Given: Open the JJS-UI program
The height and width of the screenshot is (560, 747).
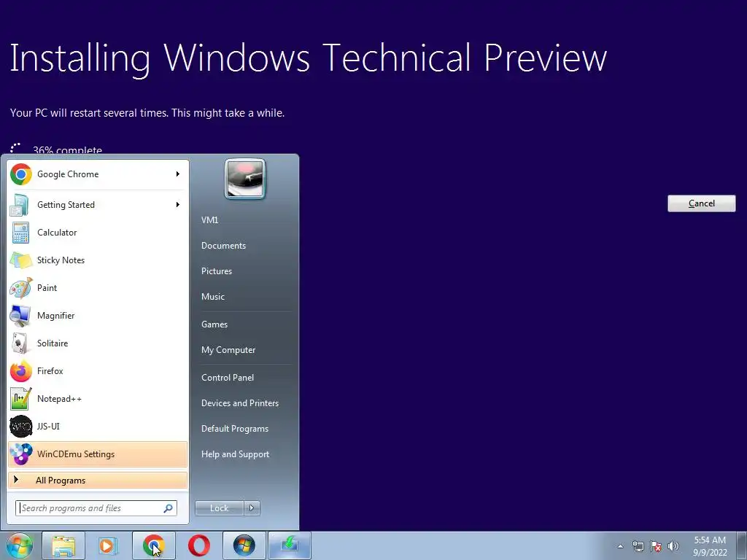Looking at the screenshot, I should click(x=98, y=426).
